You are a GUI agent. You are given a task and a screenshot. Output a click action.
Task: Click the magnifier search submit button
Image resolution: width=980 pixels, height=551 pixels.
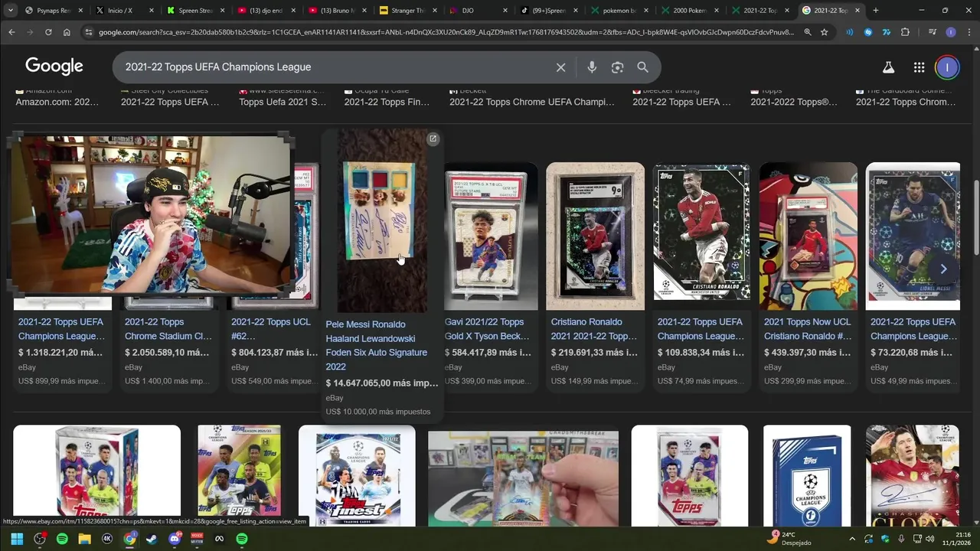click(642, 67)
